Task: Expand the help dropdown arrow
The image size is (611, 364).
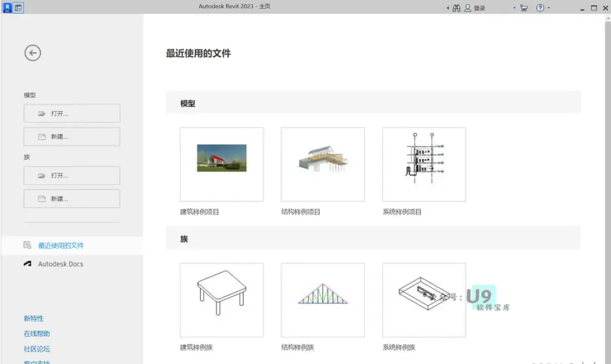Action: (x=549, y=8)
